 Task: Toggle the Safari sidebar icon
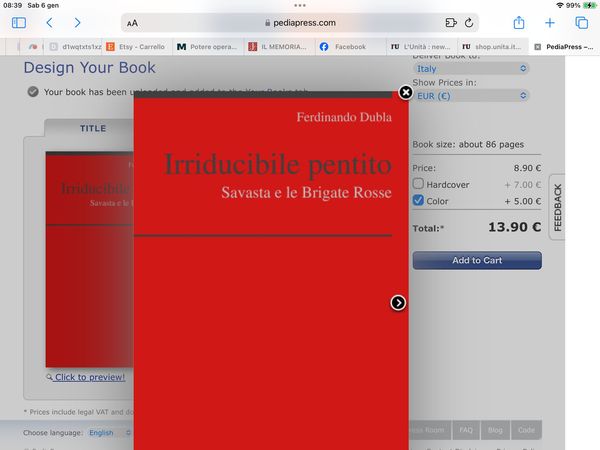(x=19, y=23)
